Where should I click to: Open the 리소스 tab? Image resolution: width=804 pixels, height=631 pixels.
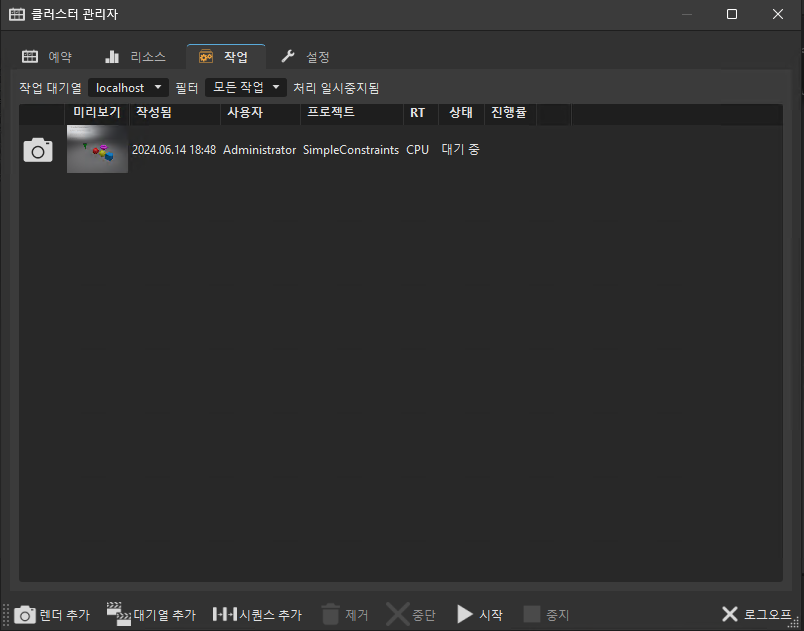(x=135, y=57)
